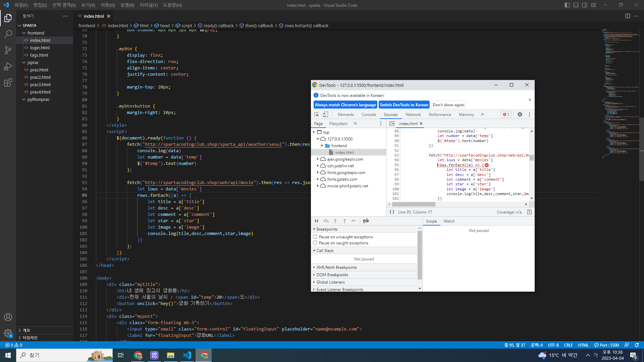
Task: Switch to the Console panel
Action: click(369, 115)
